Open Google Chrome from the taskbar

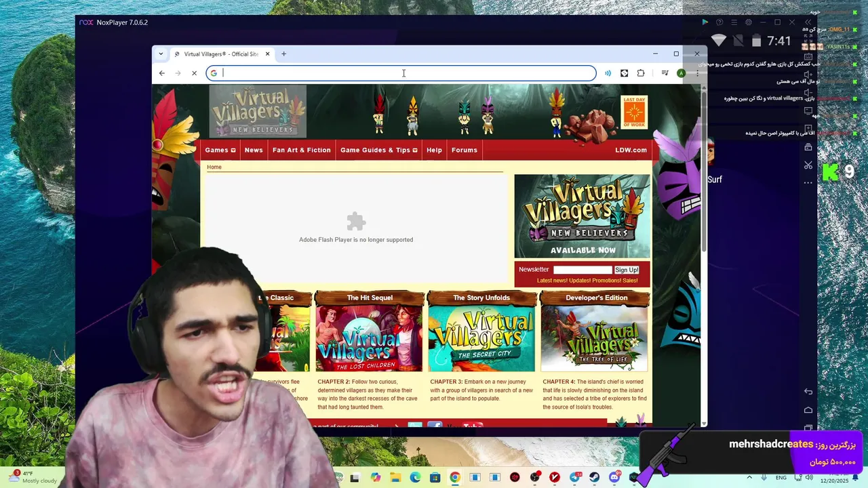[x=455, y=478]
